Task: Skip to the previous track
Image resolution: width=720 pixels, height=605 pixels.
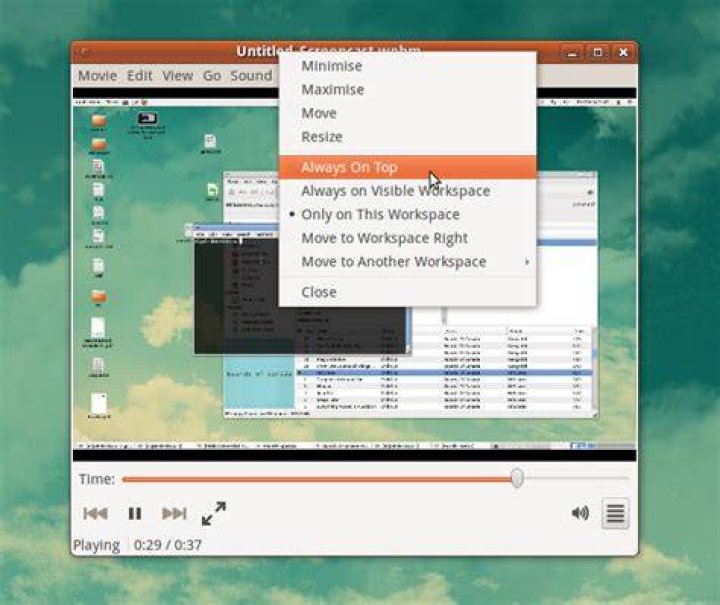Action: pos(96,513)
